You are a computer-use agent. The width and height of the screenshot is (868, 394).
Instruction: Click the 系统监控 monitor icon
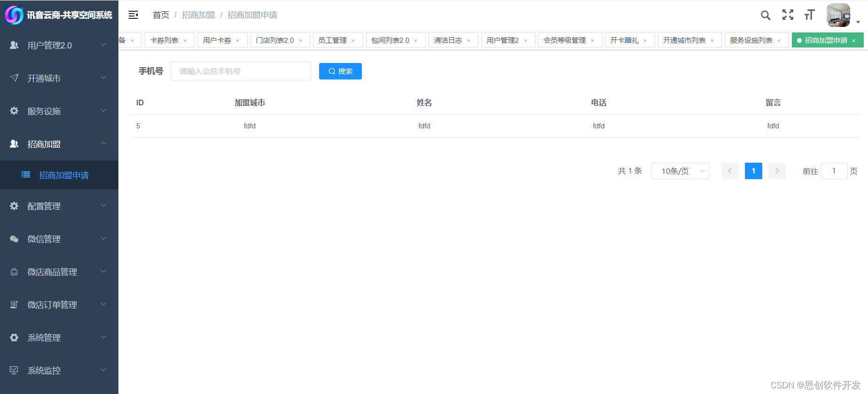tap(14, 370)
